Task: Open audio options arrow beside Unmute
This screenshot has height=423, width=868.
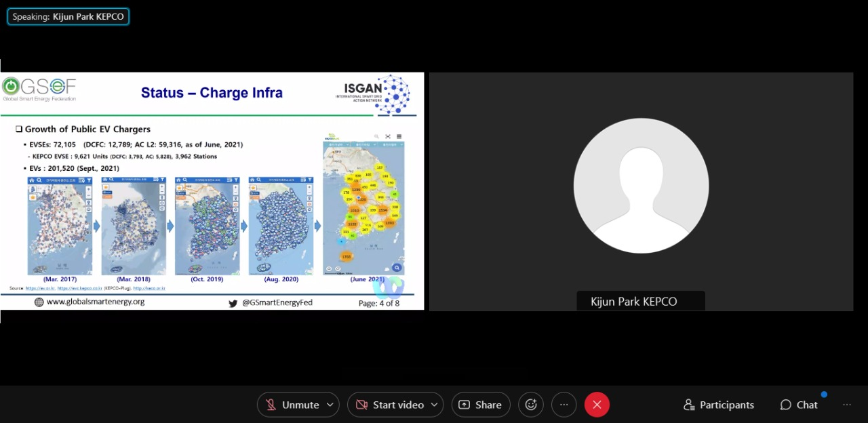Action: pos(330,405)
